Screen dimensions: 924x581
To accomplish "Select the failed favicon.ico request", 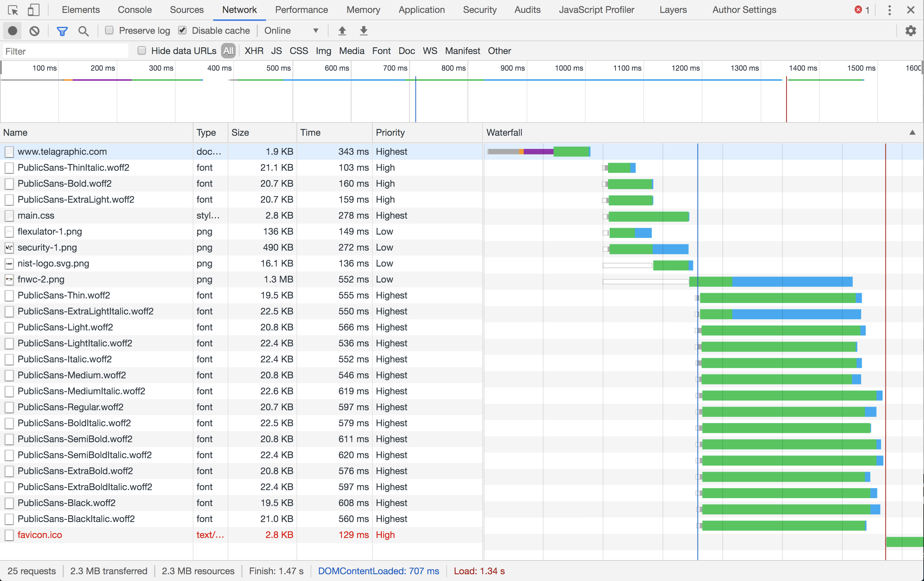I will pyautogui.click(x=40, y=535).
